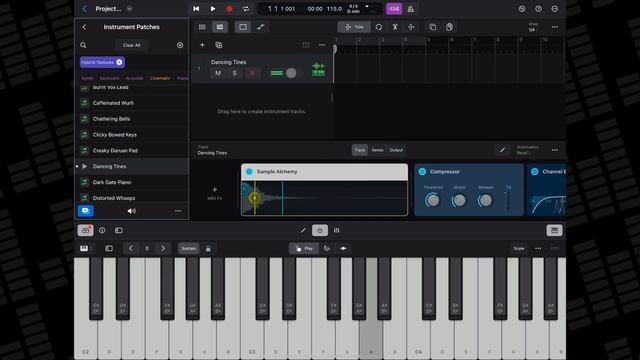Filter patches by Synth category
Screen dimensions: 640x360
87,78
